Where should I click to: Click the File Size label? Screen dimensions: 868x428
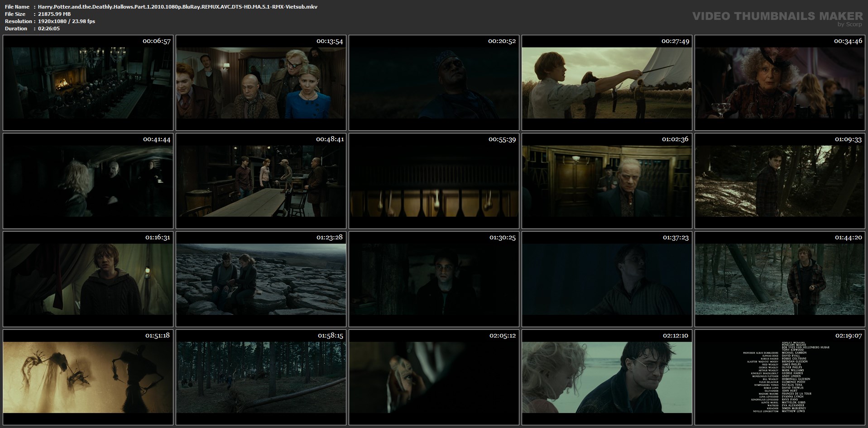pos(15,14)
